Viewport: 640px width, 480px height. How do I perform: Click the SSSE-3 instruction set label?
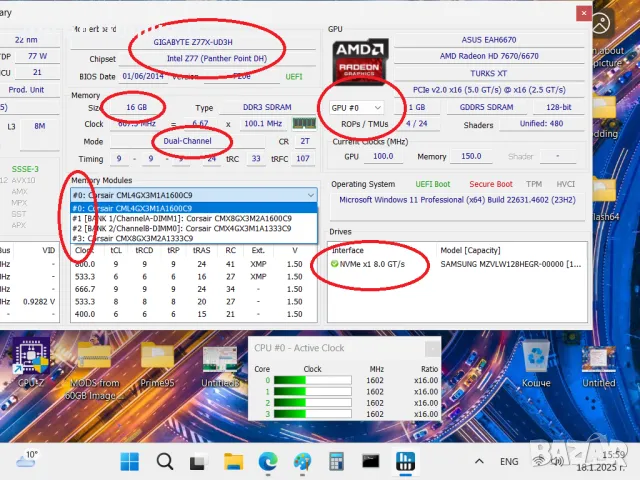tap(25, 169)
